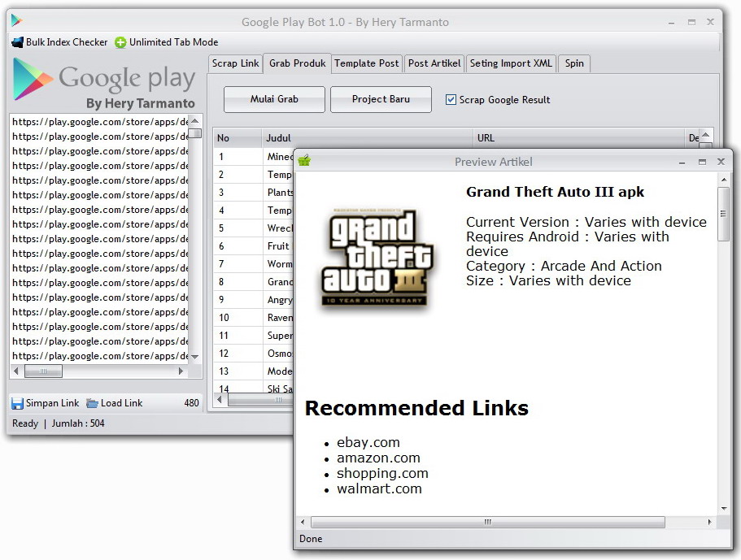Image resolution: width=741 pixels, height=560 pixels.
Task: Click the product table horizontal scroll left arrow
Action: coord(220,399)
